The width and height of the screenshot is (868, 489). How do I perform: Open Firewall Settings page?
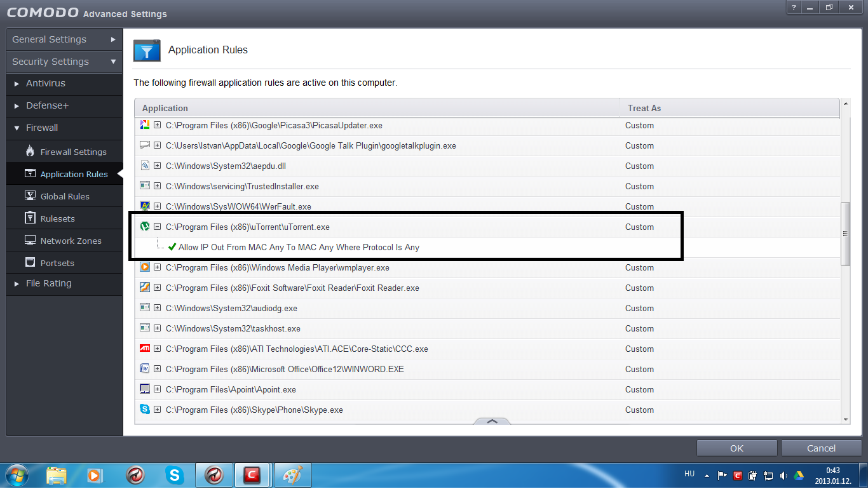click(x=64, y=152)
